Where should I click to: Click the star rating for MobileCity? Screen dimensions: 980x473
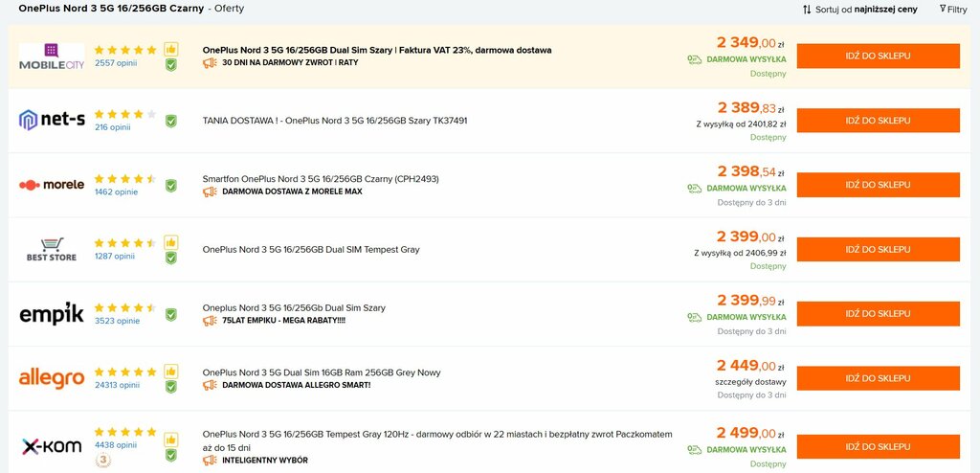[125, 50]
